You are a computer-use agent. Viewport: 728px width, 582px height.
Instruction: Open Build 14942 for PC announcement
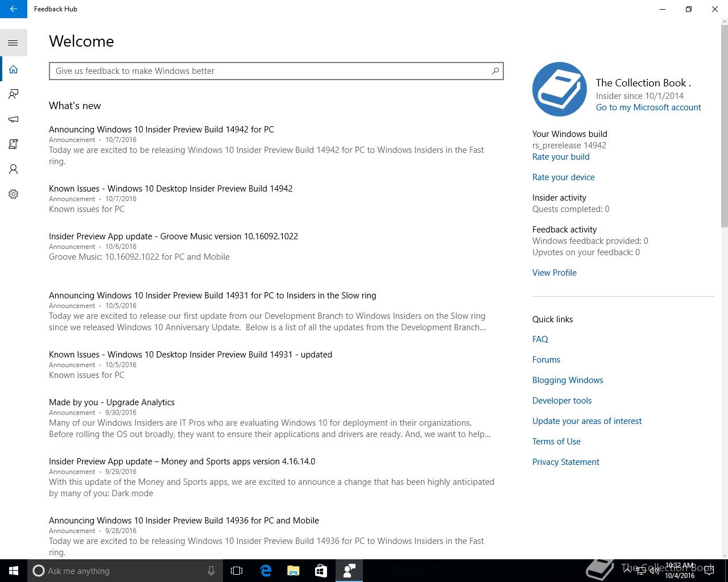tap(162, 130)
